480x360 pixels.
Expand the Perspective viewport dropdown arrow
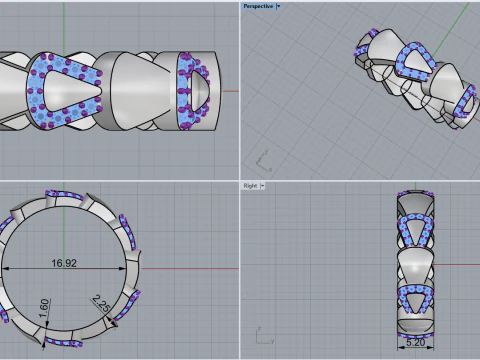pos(279,6)
